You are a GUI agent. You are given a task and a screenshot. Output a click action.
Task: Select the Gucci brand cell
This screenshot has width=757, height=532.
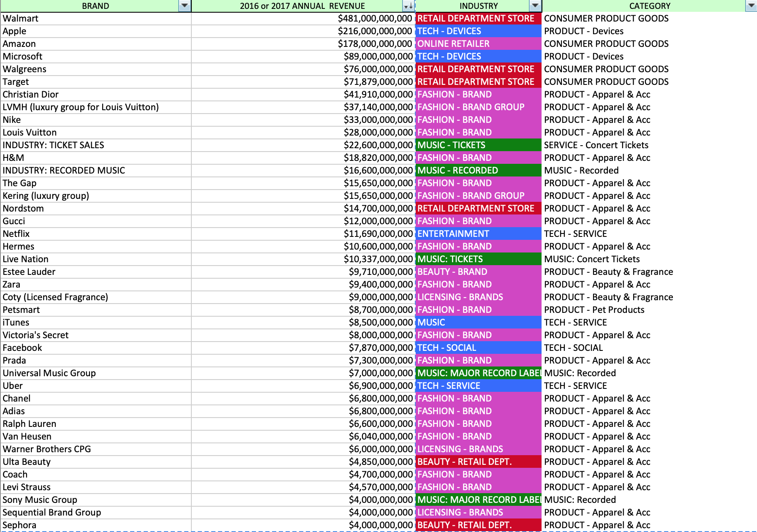click(x=96, y=221)
